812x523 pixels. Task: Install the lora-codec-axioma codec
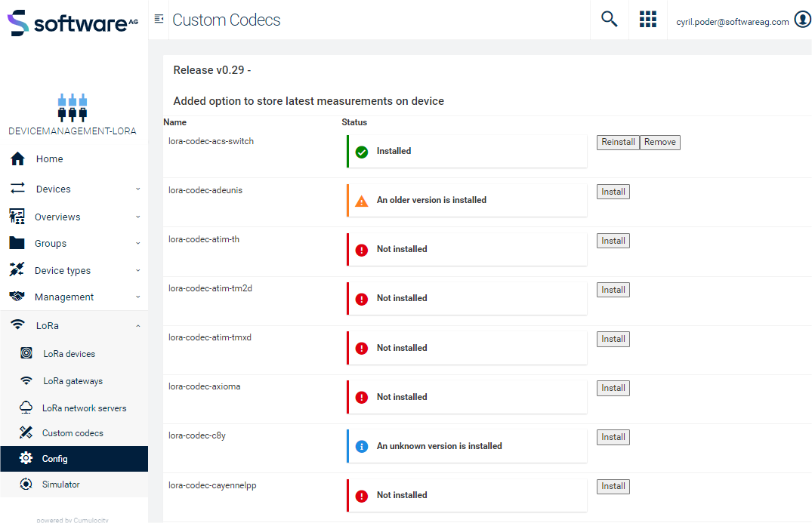613,389
